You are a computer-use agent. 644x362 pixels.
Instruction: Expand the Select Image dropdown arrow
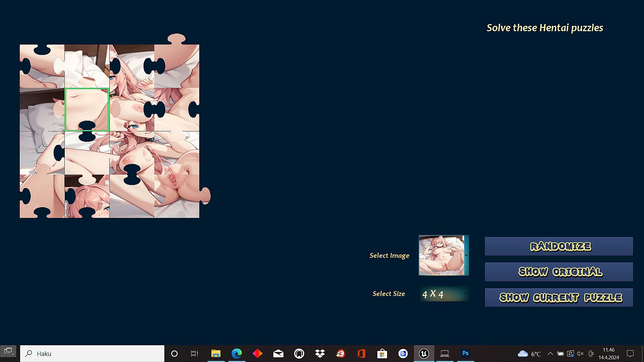[466, 255]
